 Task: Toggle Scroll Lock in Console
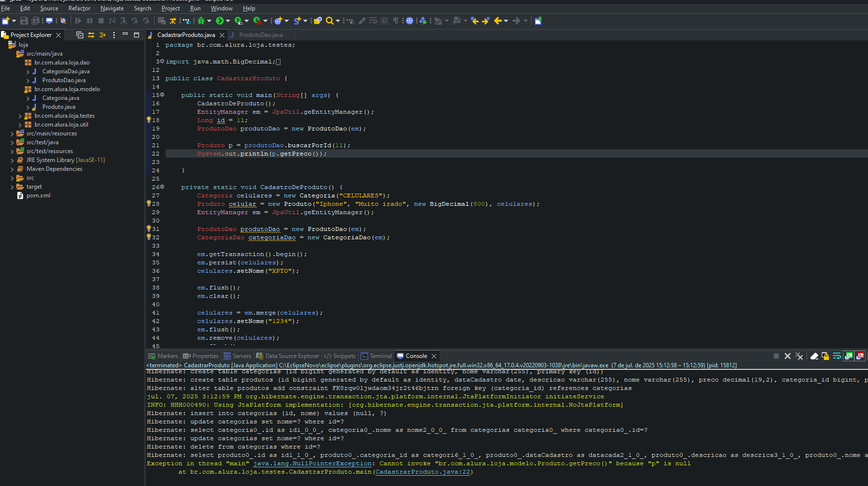click(825, 356)
